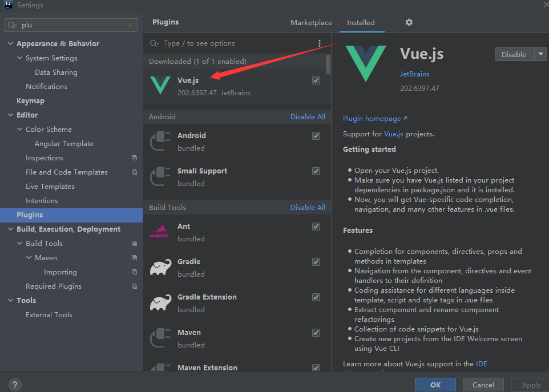Viewport: 549px width, 392px height.
Task: Click the Android plugin plug icon
Action: point(160,141)
